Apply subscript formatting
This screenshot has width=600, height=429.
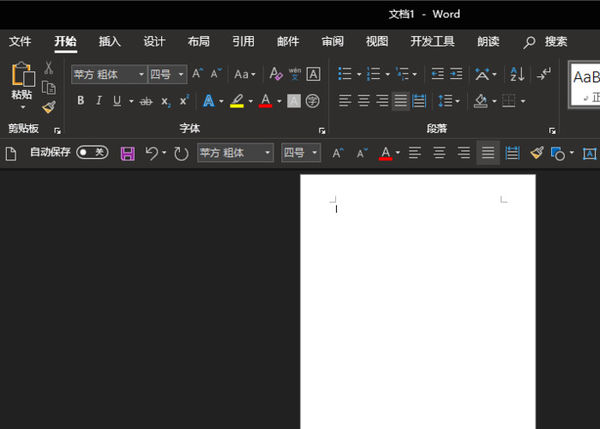pos(166,101)
